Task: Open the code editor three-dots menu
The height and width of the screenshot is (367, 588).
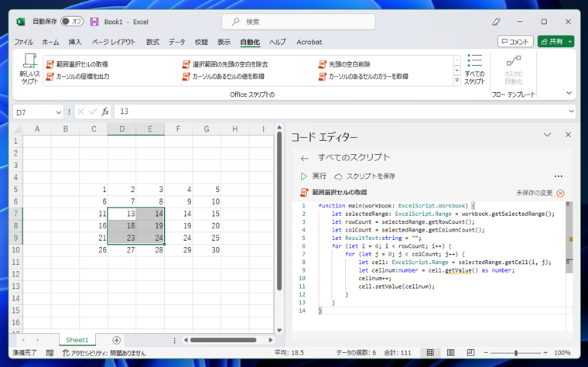Action: point(559,177)
